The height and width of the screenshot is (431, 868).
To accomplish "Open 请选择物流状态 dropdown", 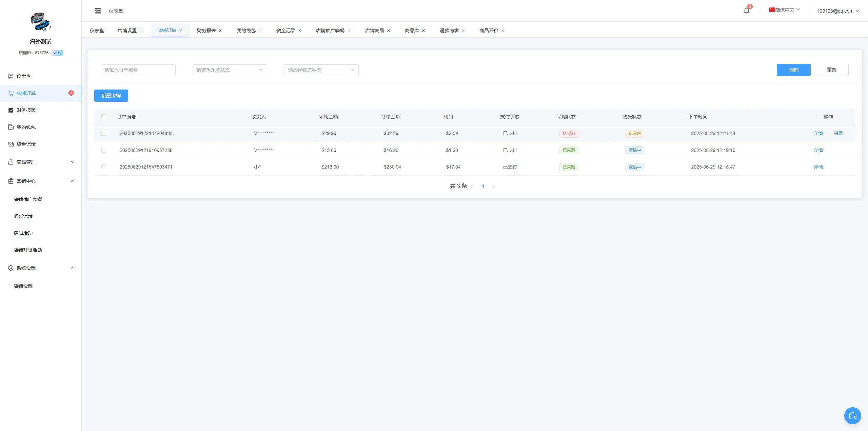I will [x=321, y=70].
